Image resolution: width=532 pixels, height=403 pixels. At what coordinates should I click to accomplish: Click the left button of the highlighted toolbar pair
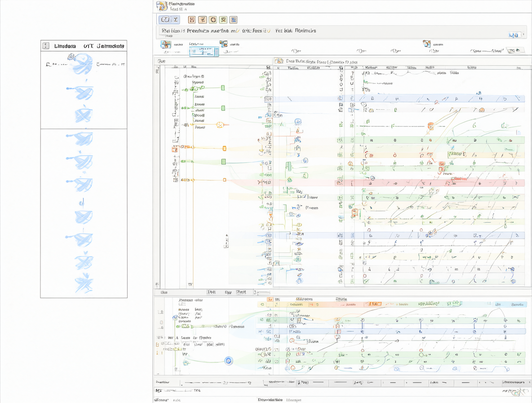[165, 20]
